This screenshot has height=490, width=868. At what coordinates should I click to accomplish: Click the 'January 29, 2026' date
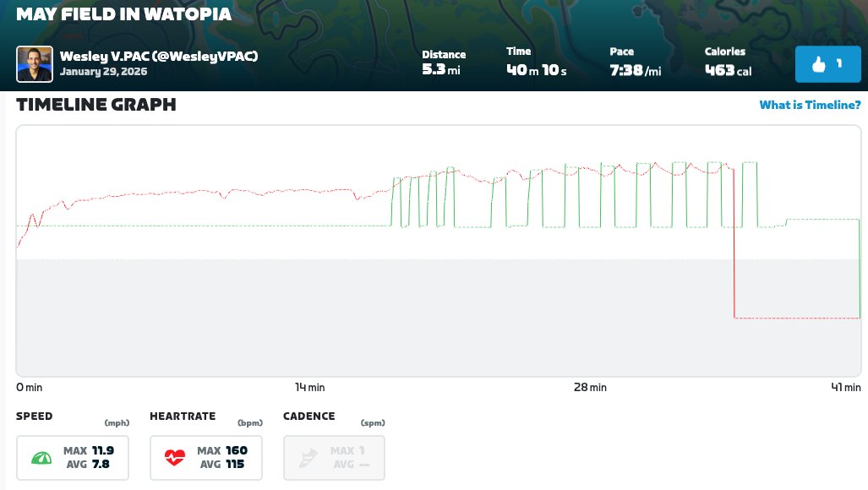tap(103, 71)
